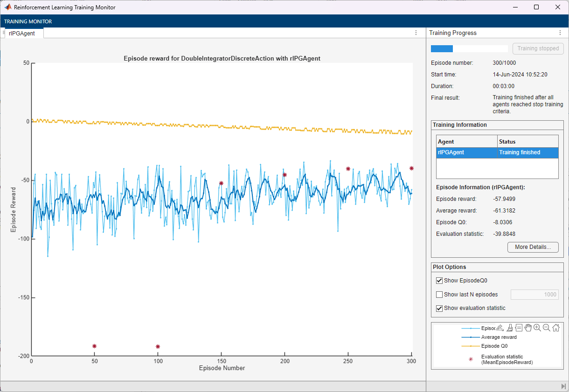This screenshot has width=569, height=392.
Task: Expand the collapsed panel arrow at bottom right
Action: click(563, 386)
